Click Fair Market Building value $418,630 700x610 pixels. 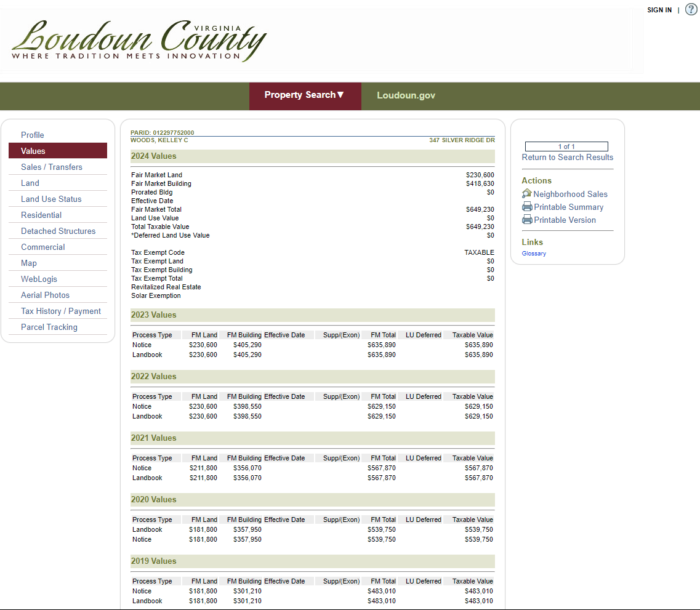[x=480, y=183]
